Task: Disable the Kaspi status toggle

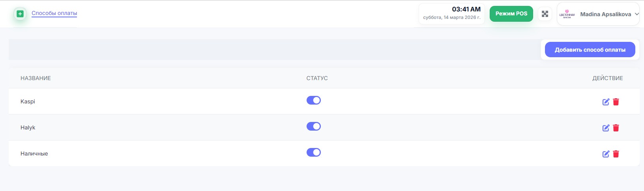Action: [314, 101]
